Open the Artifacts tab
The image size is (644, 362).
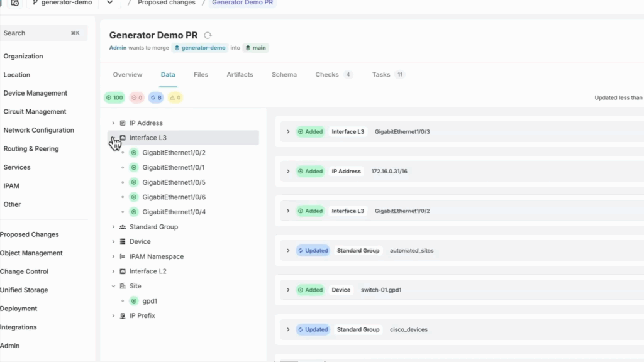240,75
